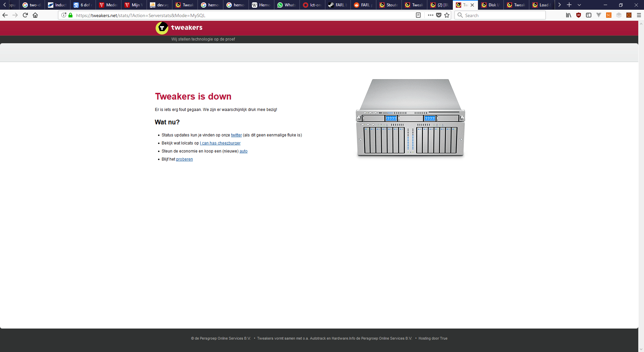Screen dimensions: 644x352
Task: Click the server illustration image
Action: tap(410, 118)
